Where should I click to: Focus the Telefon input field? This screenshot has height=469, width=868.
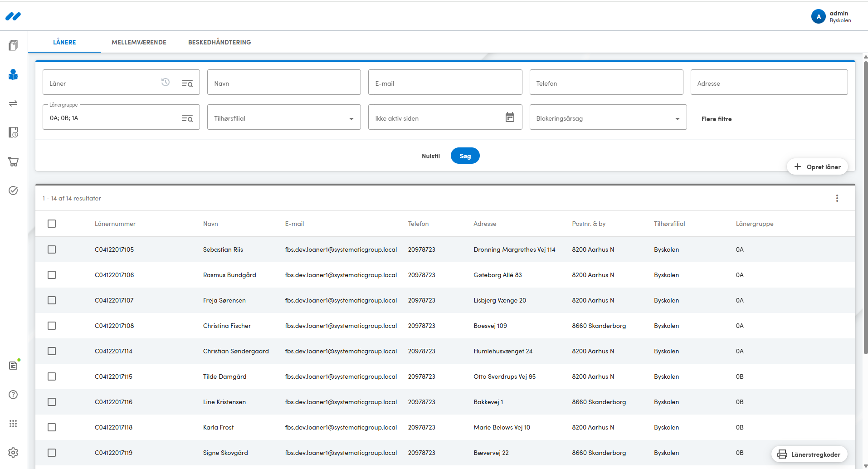coord(606,82)
